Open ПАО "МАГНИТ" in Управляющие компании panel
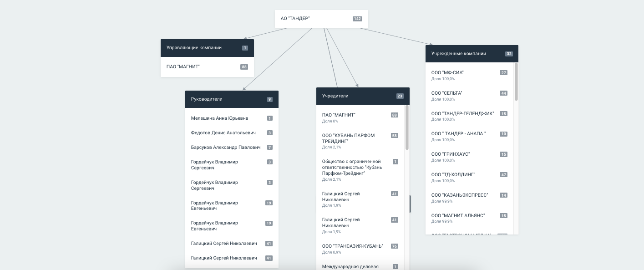 183,67
